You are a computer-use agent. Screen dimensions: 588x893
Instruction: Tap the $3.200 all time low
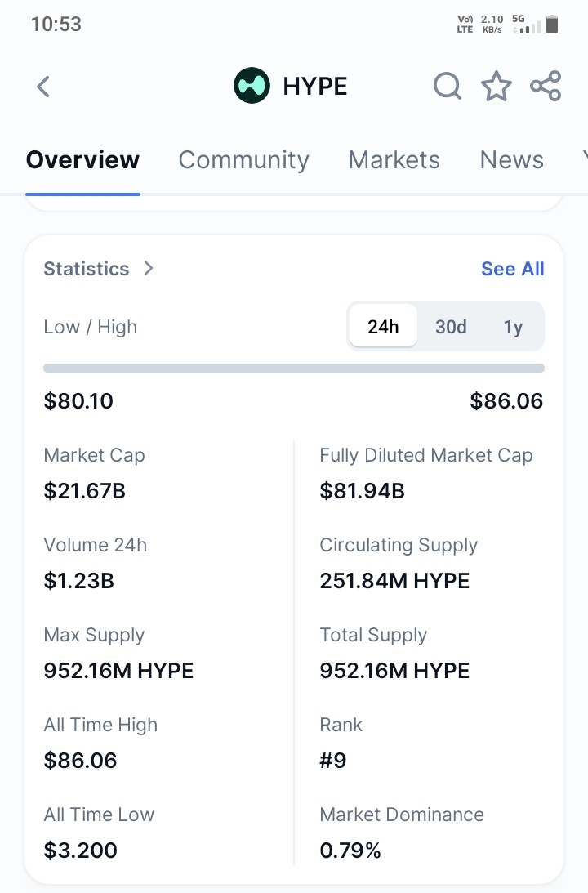80,851
